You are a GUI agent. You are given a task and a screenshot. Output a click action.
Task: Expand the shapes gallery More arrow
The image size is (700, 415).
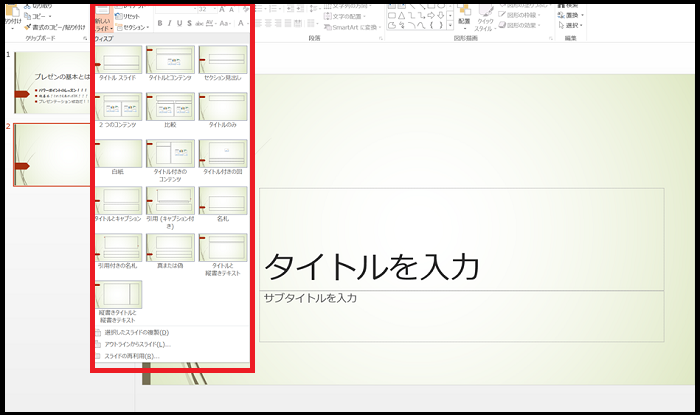tap(450, 25)
